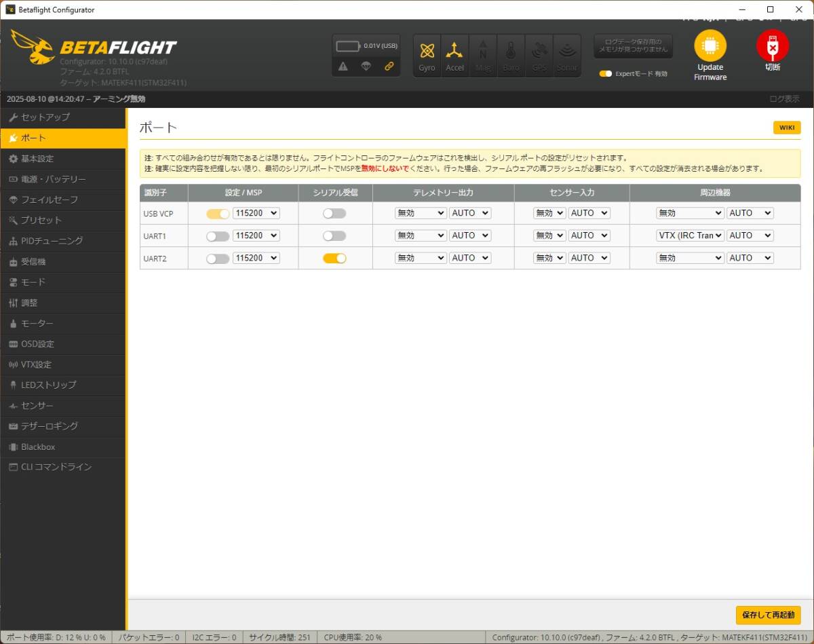Click the battery voltage indicator

[367, 46]
